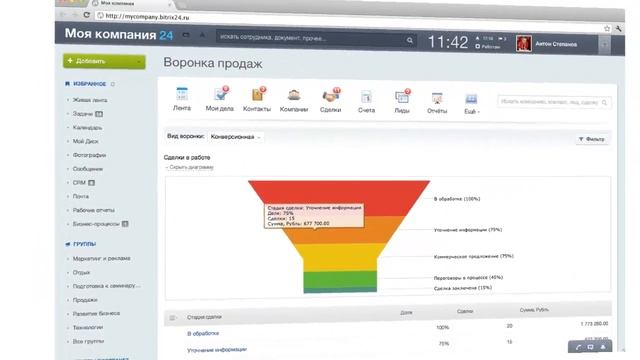Open Календарь in sidebar
Image resolution: width=640 pixels, height=360 pixels.
[x=87, y=128]
